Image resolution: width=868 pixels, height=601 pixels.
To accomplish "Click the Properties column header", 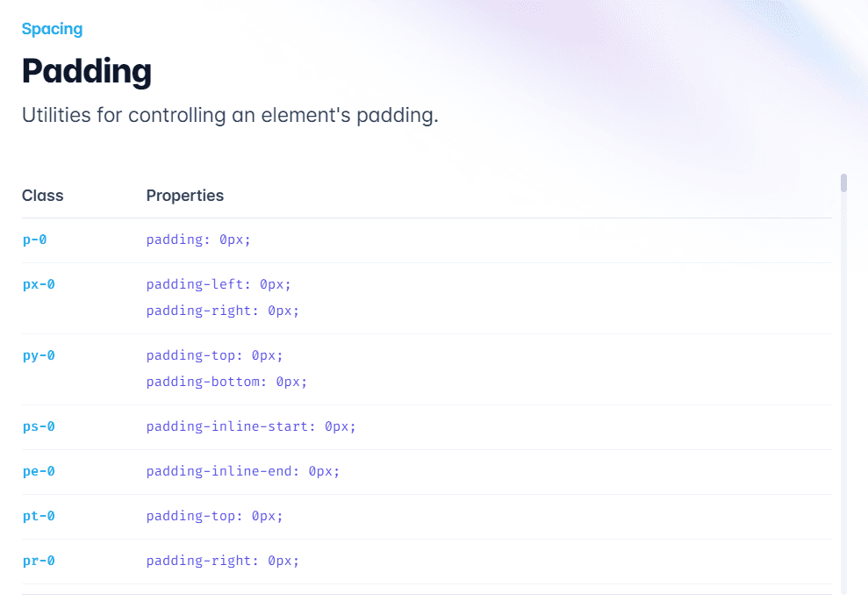I will [184, 196].
